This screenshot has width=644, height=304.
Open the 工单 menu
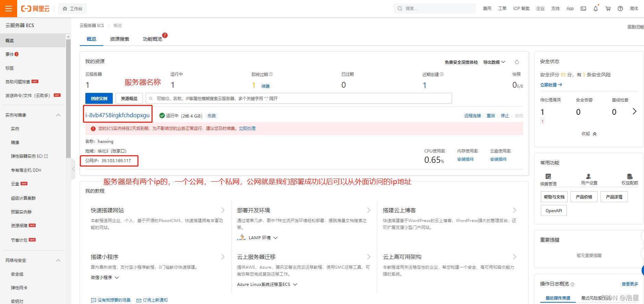pyautogui.click(x=502, y=9)
